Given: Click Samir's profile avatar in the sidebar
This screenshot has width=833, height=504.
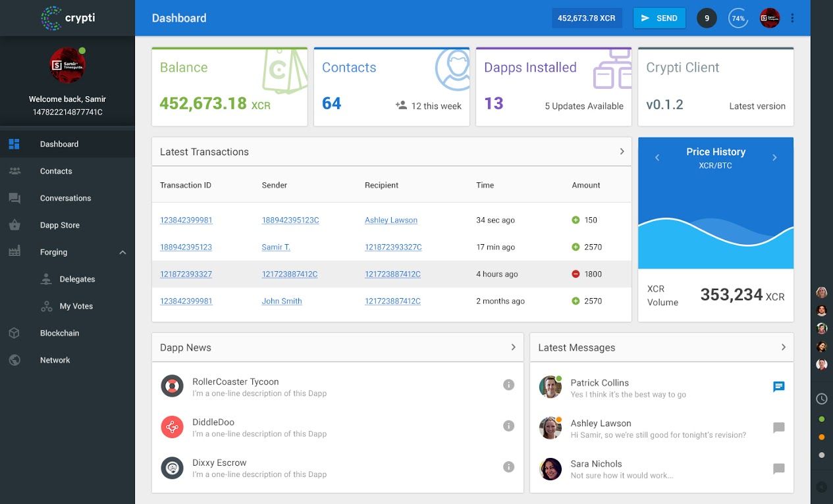Looking at the screenshot, I should (67, 64).
